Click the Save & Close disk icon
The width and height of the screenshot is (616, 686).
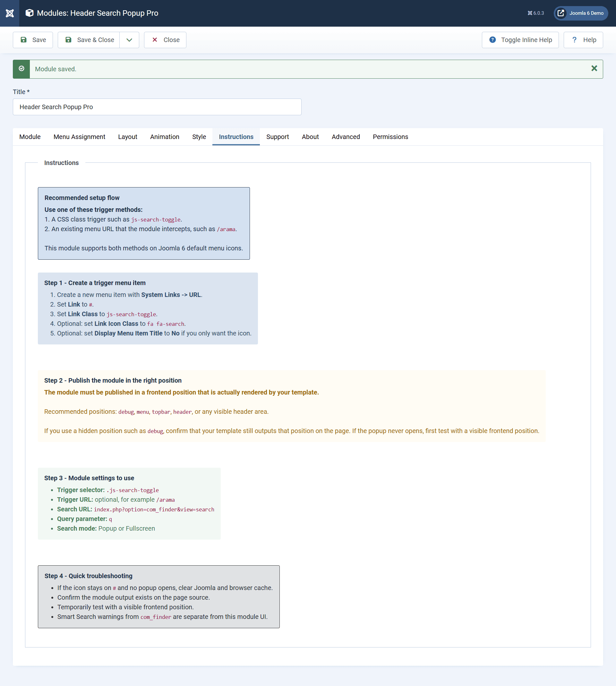point(69,39)
